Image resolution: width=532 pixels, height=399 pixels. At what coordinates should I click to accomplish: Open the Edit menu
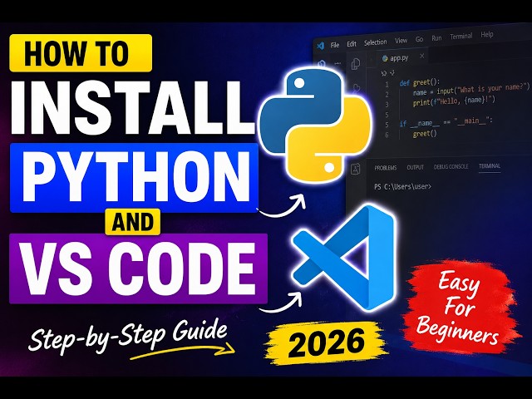click(x=352, y=44)
